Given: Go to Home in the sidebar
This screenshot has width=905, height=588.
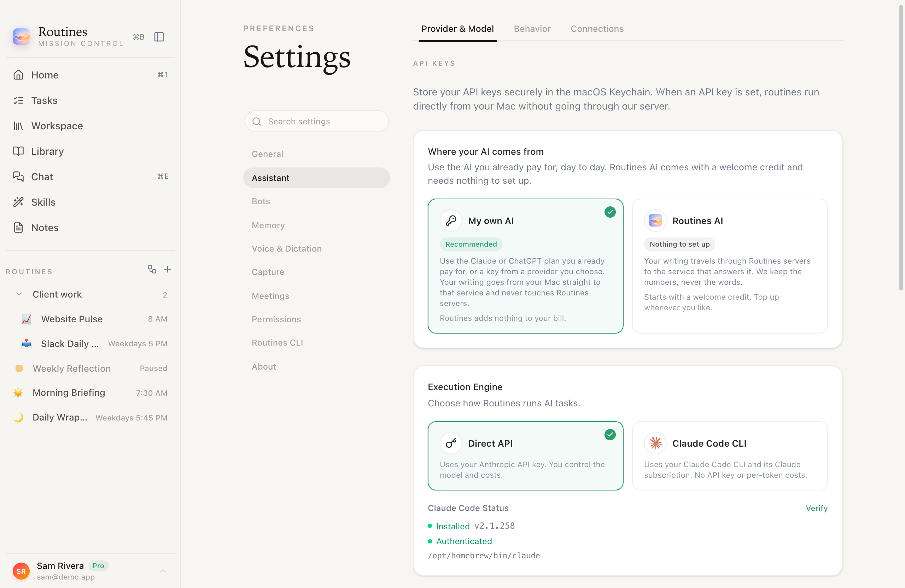Looking at the screenshot, I should coord(90,75).
